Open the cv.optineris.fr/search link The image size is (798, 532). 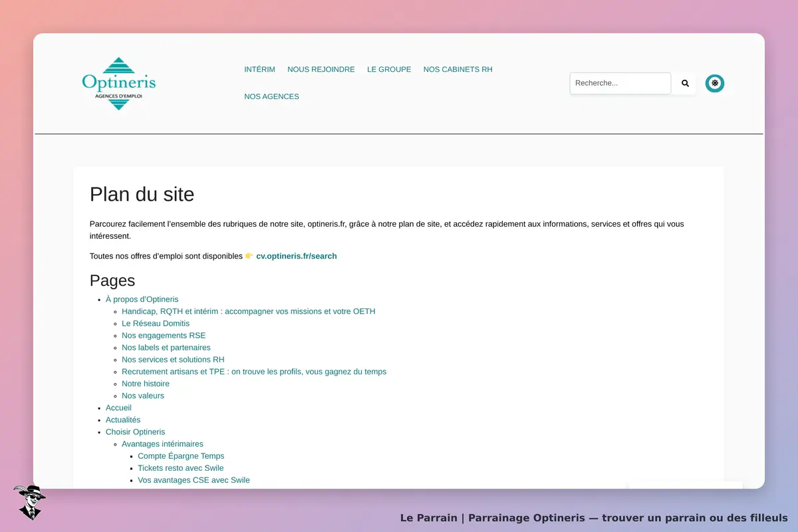297,256
